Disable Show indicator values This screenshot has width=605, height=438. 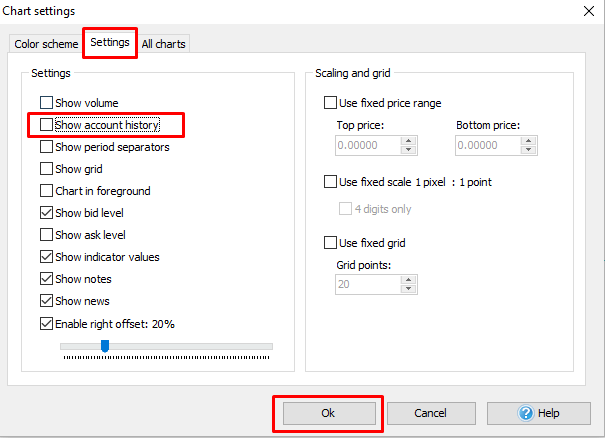pyautogui.click(x=47, y=257)
